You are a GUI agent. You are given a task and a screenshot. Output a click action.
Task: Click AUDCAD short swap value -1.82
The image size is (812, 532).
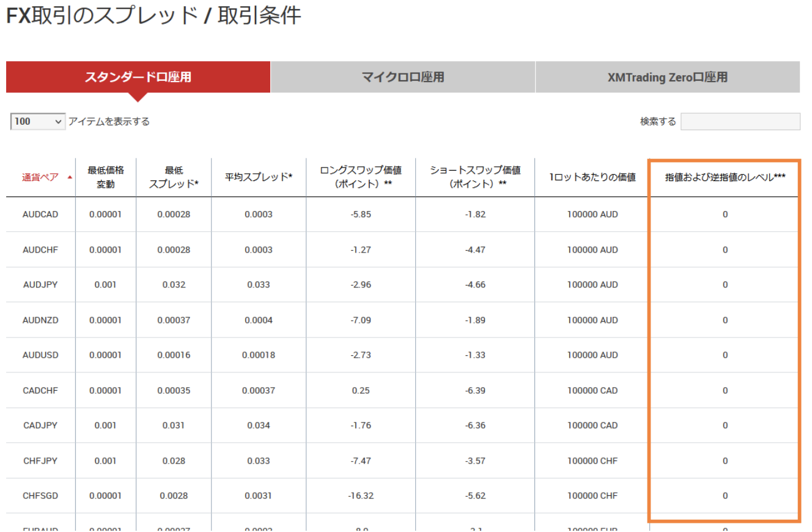[475, 215]
